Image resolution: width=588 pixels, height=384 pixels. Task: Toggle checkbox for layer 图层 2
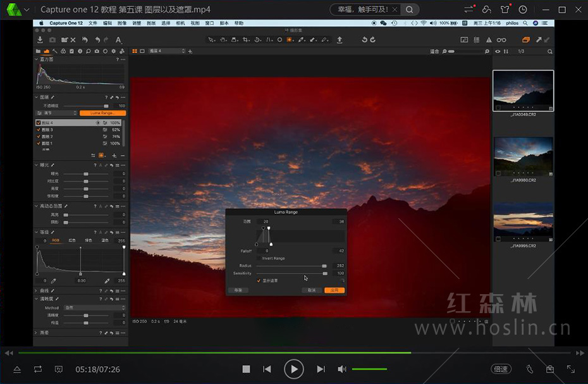[38, 136]
